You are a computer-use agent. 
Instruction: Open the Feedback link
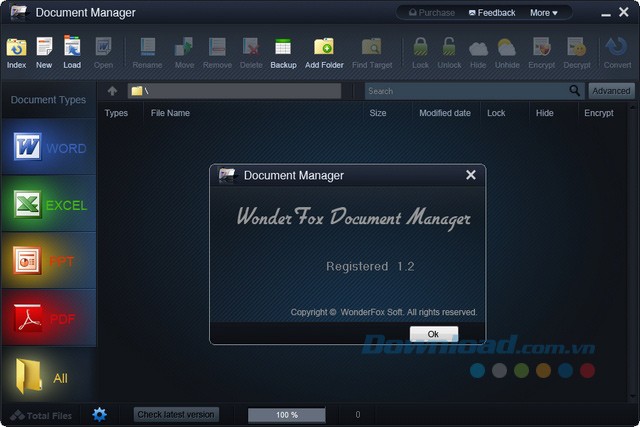pos(492,13)
